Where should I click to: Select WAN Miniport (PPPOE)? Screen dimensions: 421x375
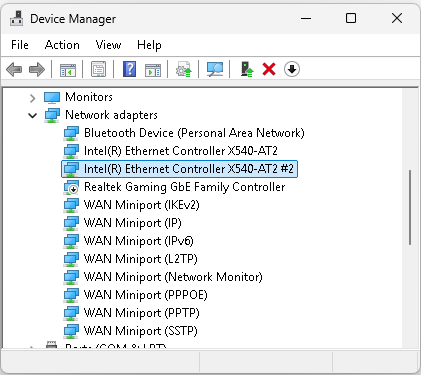145,295
